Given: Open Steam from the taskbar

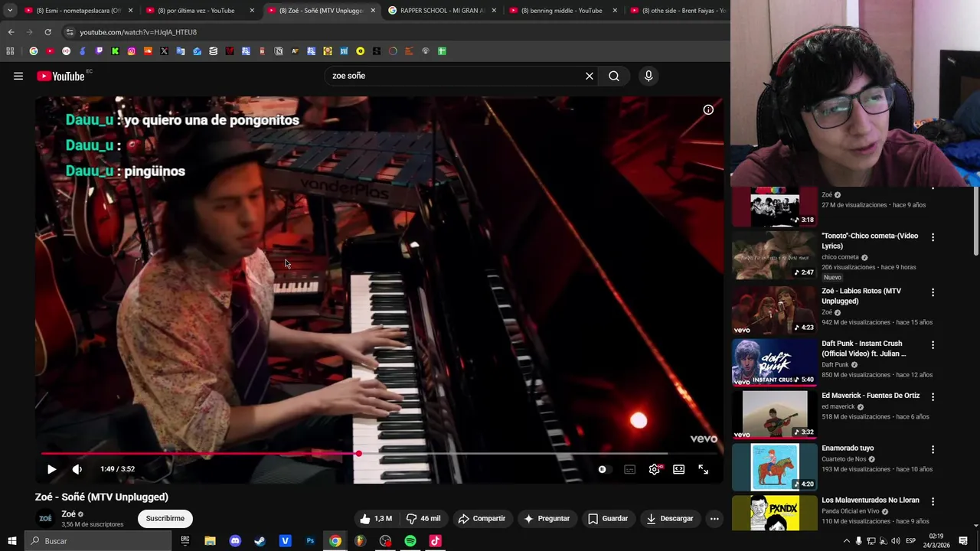Looking at the screenshot, I should (x=260, y=541).
